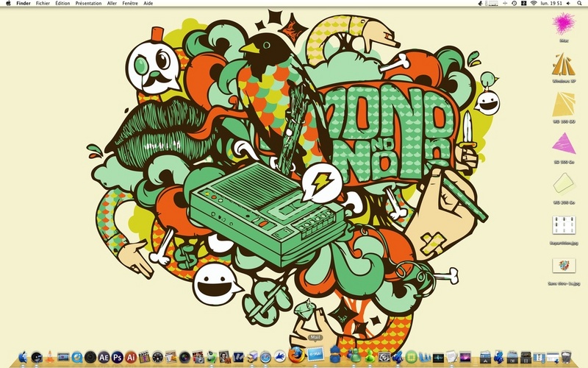Open the Spaces menu bar icon
Viewport: 588px width, 368px height.
click(524, 4)
